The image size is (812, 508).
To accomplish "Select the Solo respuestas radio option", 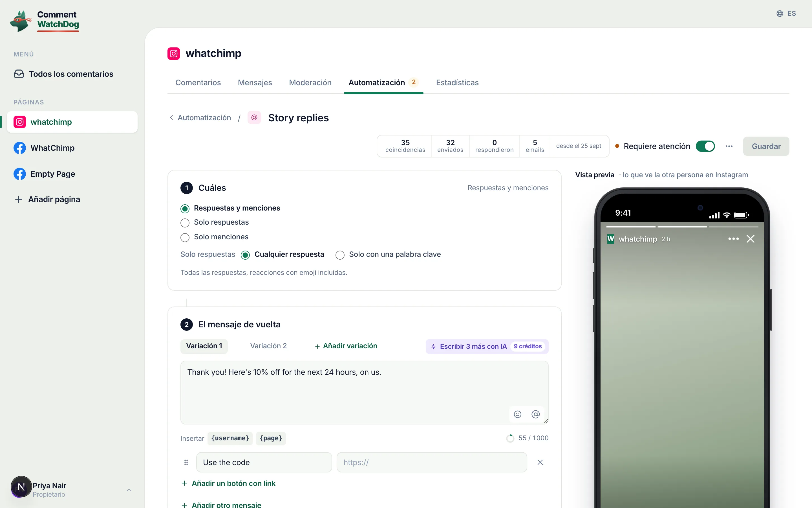I will pyautogui.click(x=185, y=223).
